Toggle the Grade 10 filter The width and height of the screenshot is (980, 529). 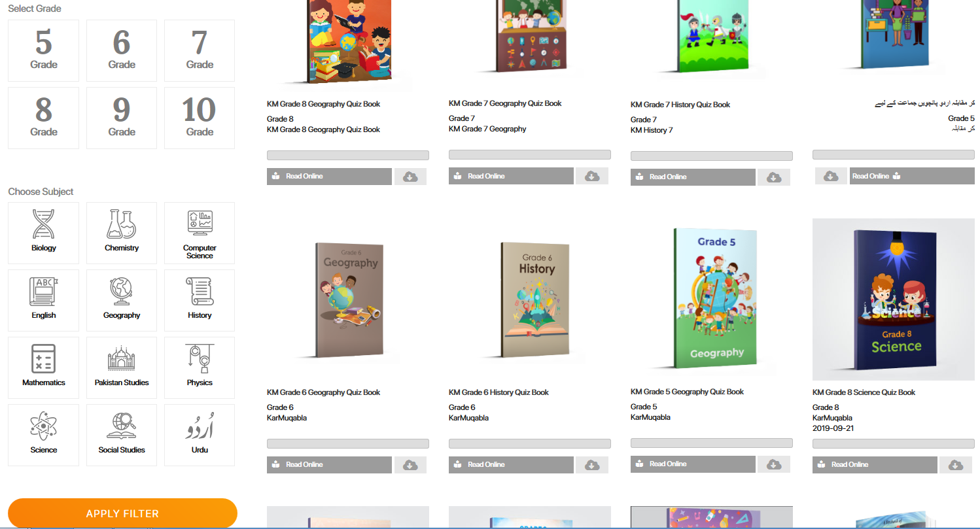click(x=200, y=118)
